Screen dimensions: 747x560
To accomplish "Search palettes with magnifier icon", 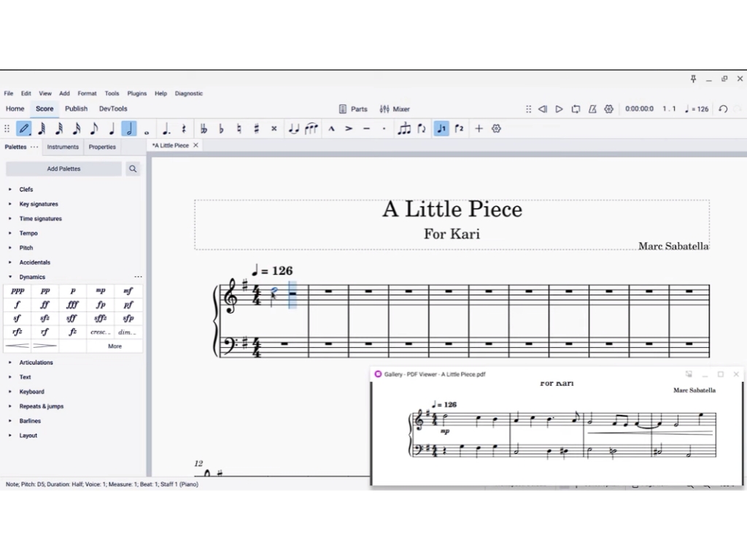I will [133, 168].
